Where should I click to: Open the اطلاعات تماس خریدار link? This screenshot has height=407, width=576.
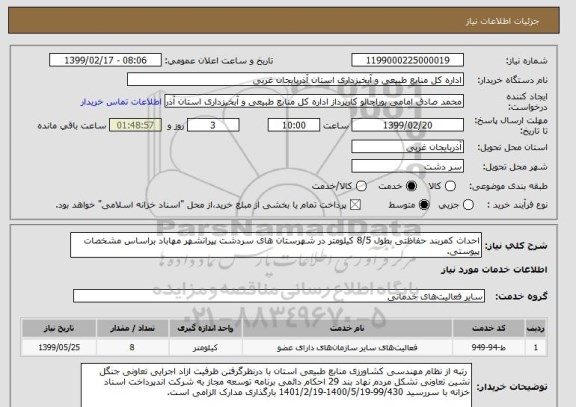(121, 102)
